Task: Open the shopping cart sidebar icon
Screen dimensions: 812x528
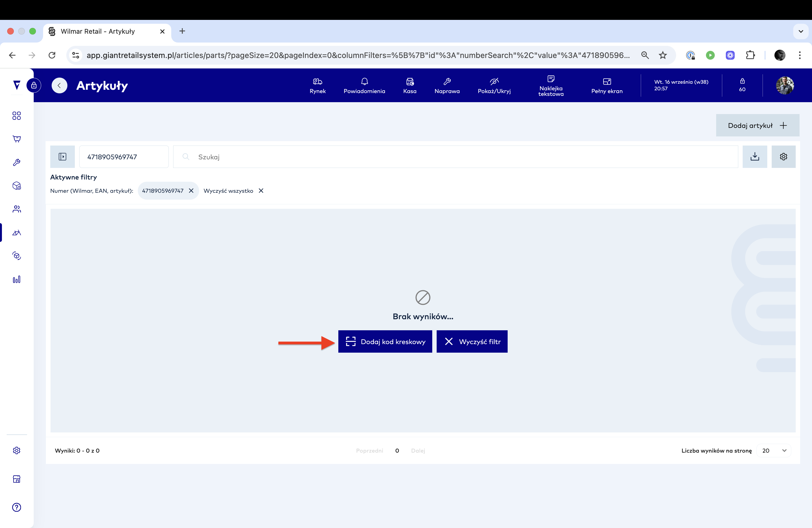Action: 16,139
